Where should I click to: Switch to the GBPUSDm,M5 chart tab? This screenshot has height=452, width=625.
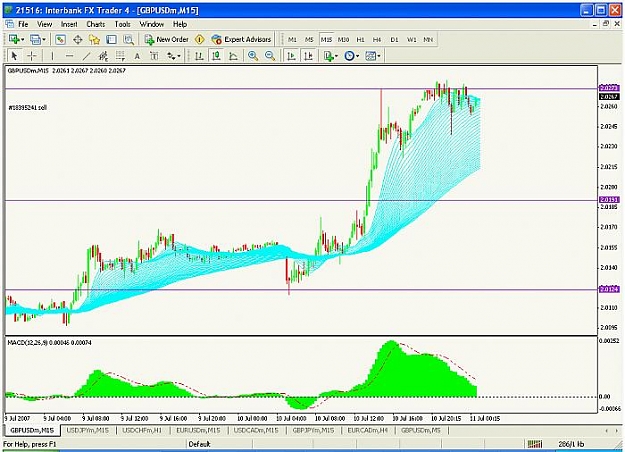pos(421,430)
